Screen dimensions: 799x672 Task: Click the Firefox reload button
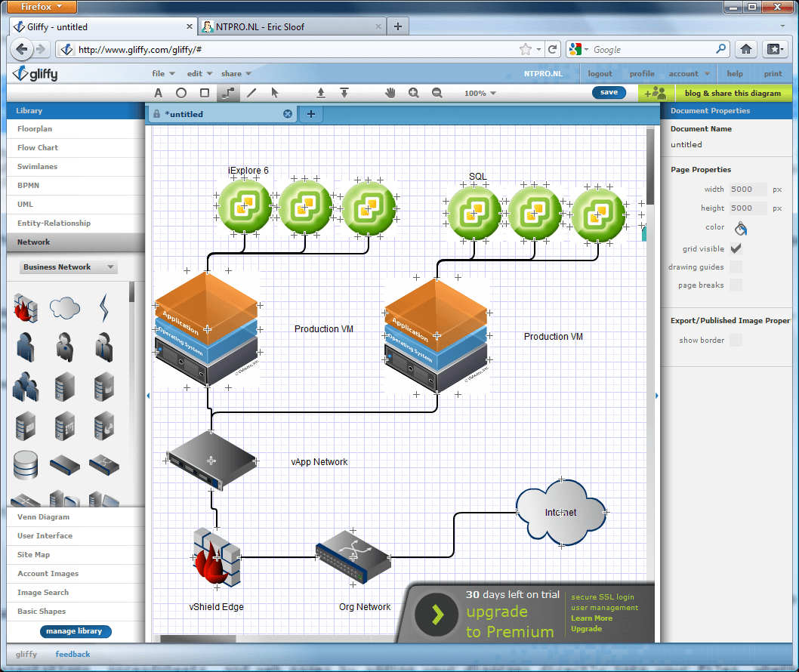coord(552,49)
